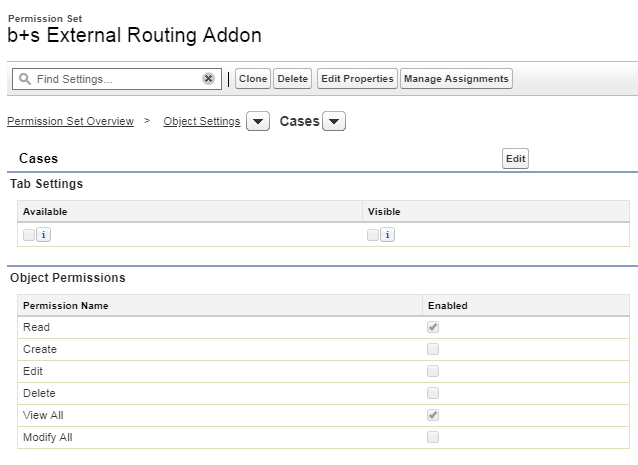638x465 pixels.
Task: Open Manage Assignments
Action: point(456,79)
